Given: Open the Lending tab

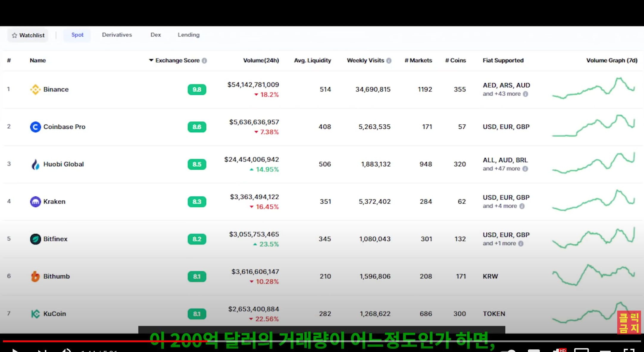Looking at the screenshot, I should [189, 35].
